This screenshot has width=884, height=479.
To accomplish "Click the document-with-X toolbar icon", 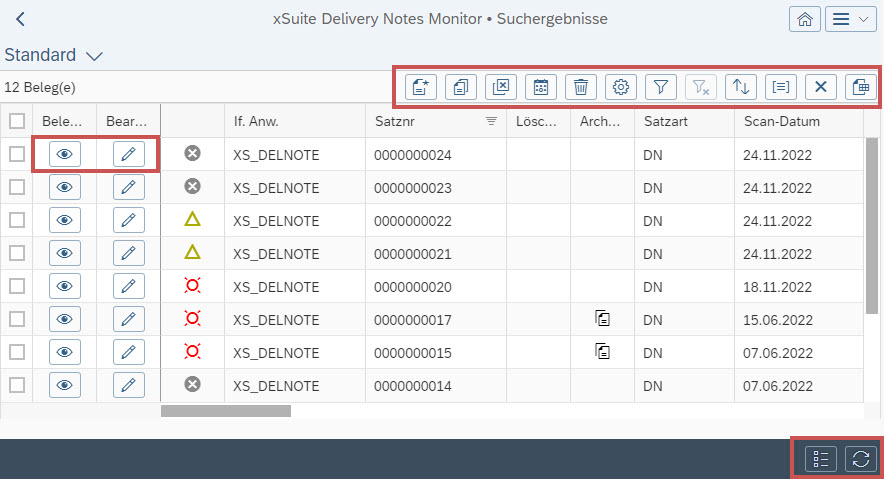I will (501, 87).
